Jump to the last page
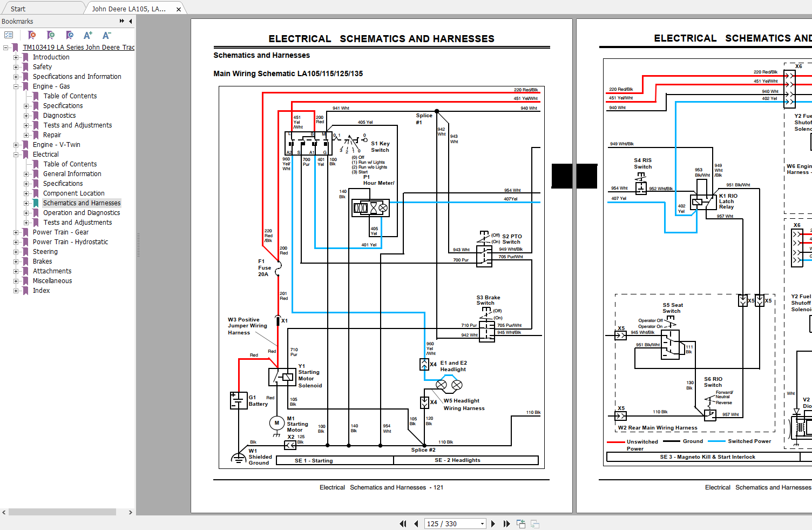 coord(506,524)
